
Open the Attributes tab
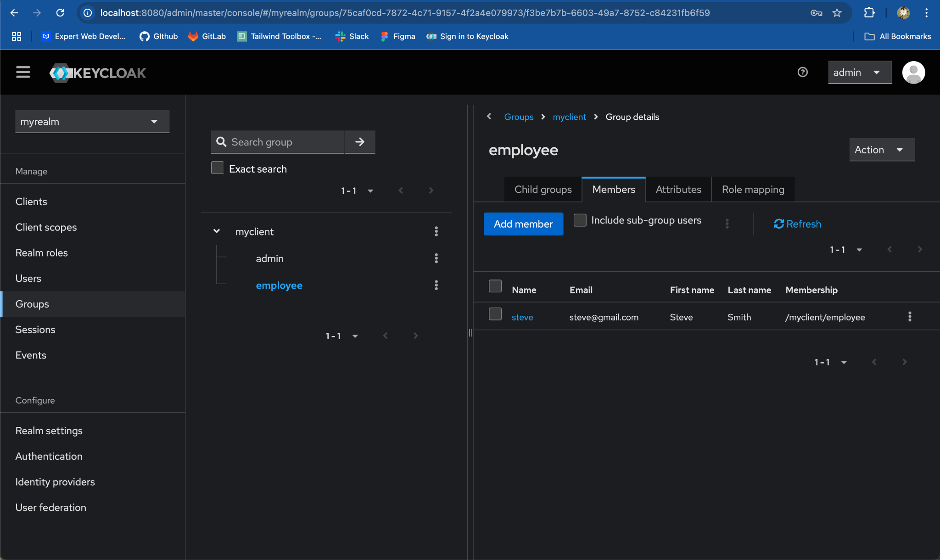[678, 189]
